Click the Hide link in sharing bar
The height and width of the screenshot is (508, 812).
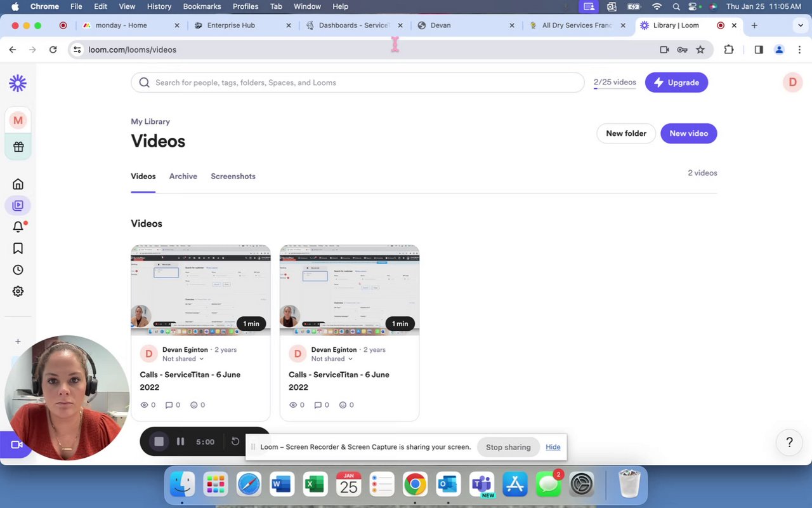coord(553,447)
